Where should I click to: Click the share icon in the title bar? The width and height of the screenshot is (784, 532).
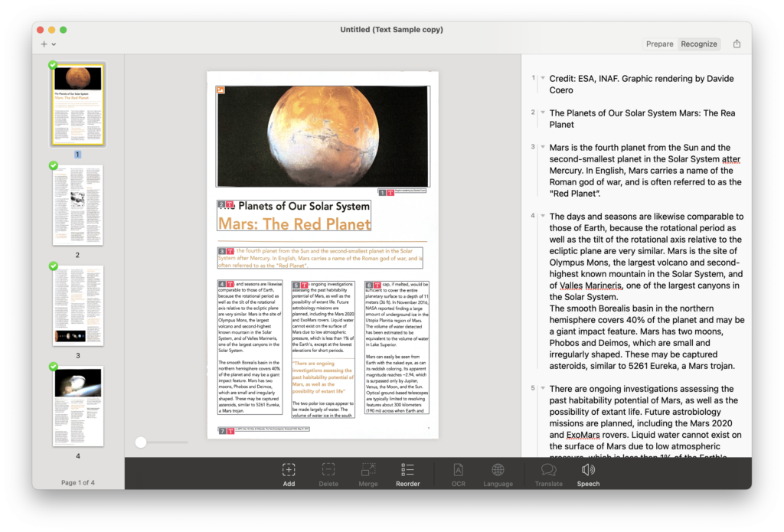tap(737, 44)
